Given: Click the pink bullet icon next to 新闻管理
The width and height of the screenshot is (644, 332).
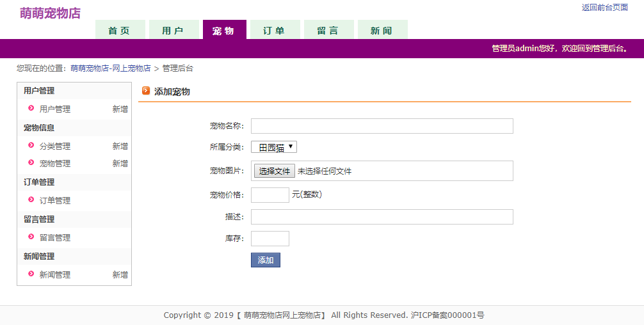Looking at the screenshot, I should (x=31, y=274).
